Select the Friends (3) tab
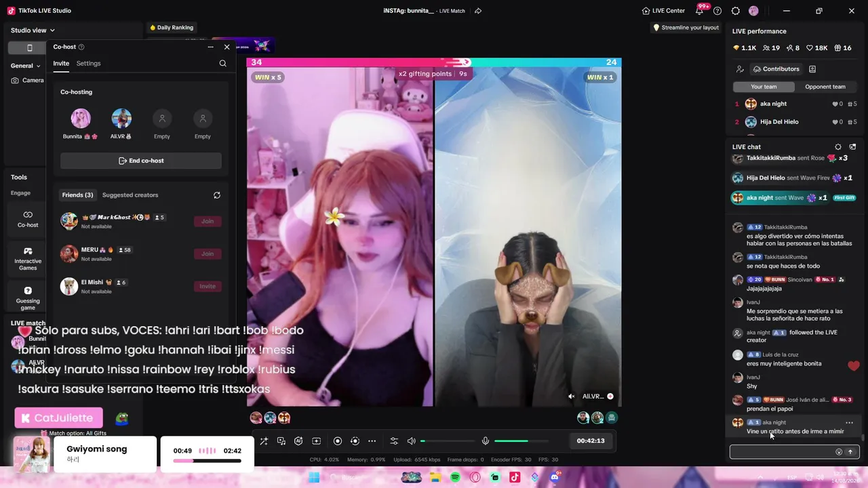This screenshot has width=868, height=488. (77, 195)
